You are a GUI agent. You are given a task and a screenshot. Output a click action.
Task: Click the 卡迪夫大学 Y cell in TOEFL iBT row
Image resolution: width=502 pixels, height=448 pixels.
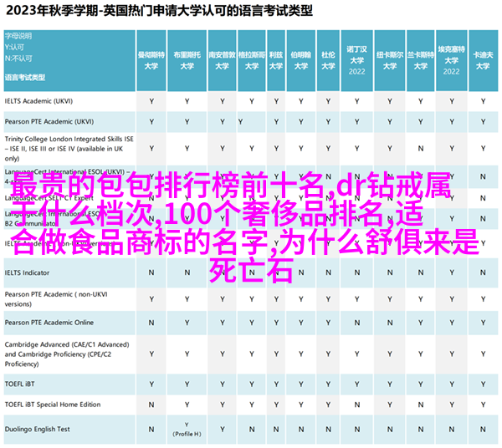[x=483, y=384]
